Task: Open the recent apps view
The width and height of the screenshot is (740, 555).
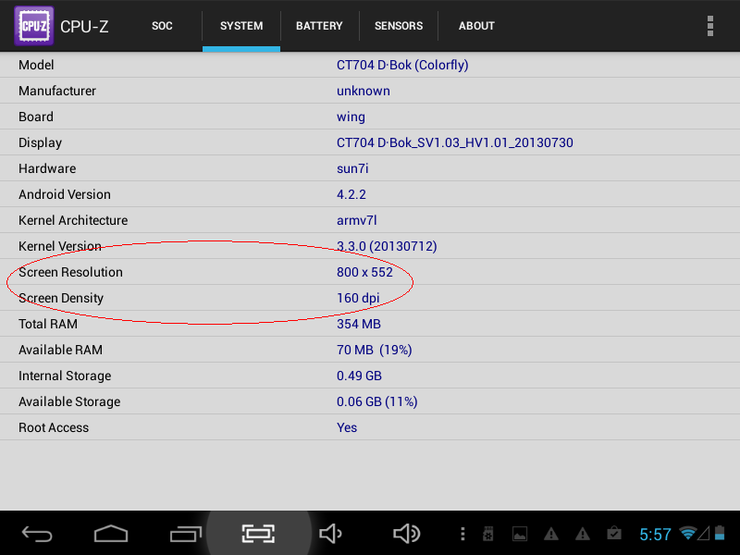Action: (x=185, y=534)
